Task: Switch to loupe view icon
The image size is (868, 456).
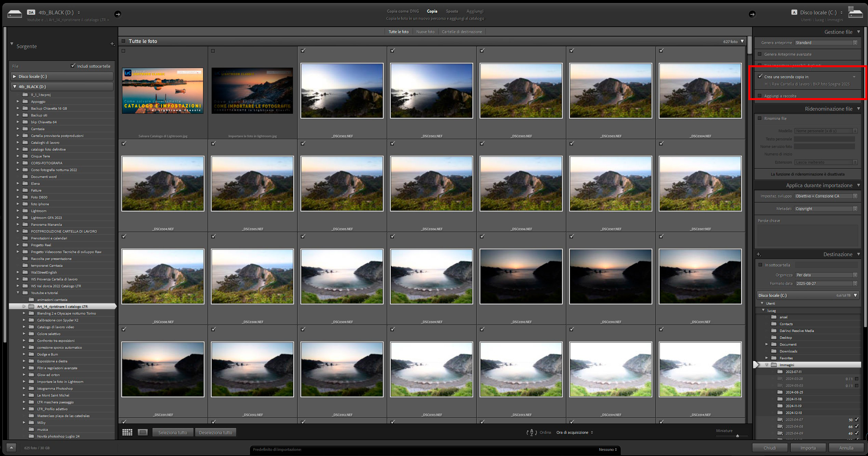Action: click(143, 432)
